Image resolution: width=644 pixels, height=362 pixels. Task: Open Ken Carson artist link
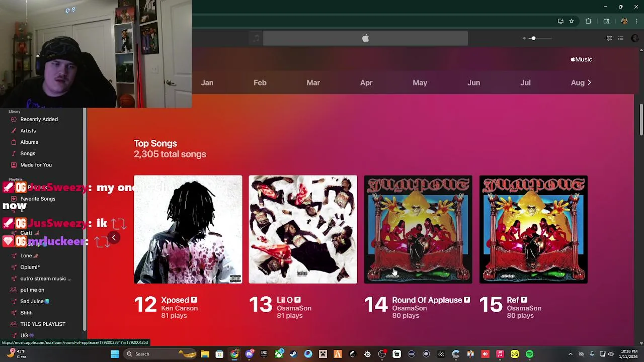(179, 308)
